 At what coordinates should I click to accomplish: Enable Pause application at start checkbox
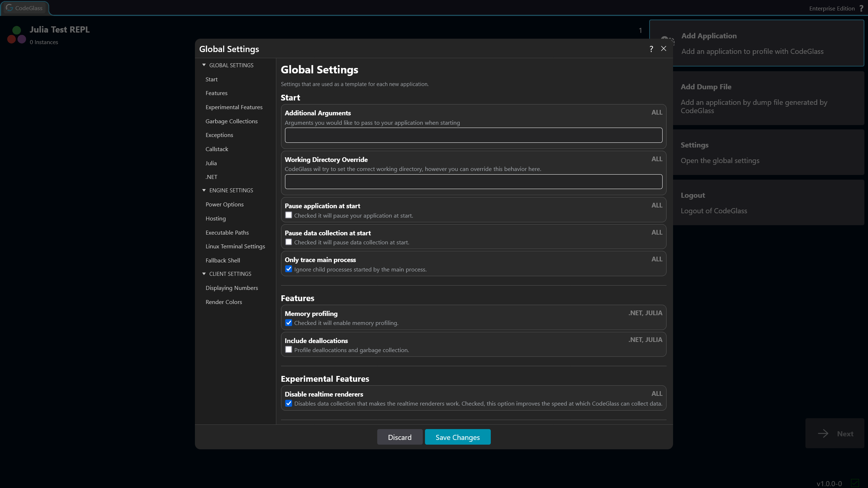pos(289,215)
